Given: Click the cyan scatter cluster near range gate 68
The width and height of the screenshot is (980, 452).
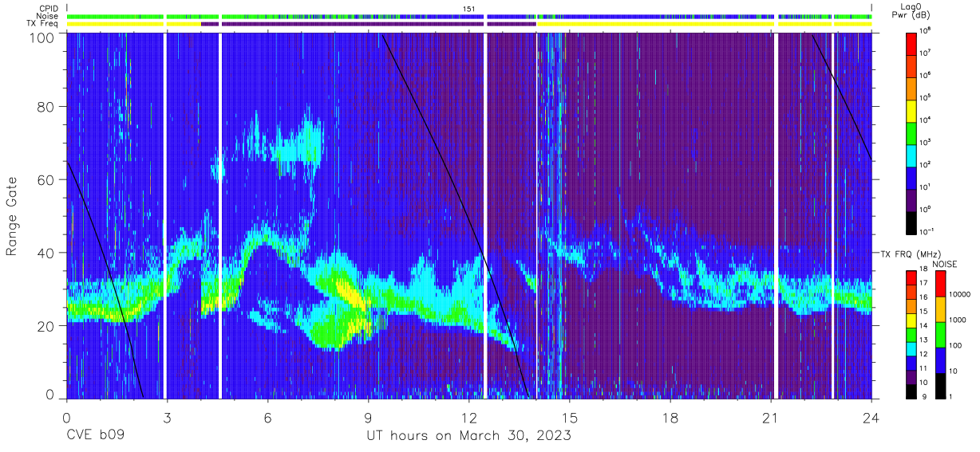Looking at the screenshot, I should click(x=297, y=148).
